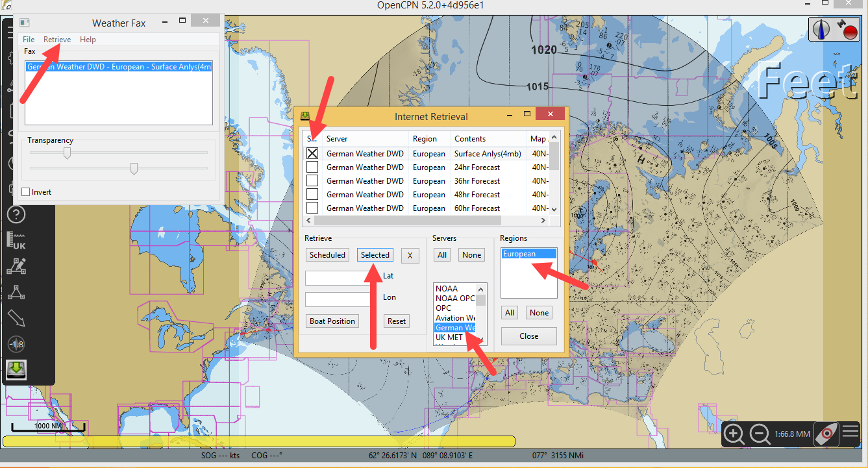
Task: Zoom out on the chart
Action: pyautogui.click(x=760, y=434)
